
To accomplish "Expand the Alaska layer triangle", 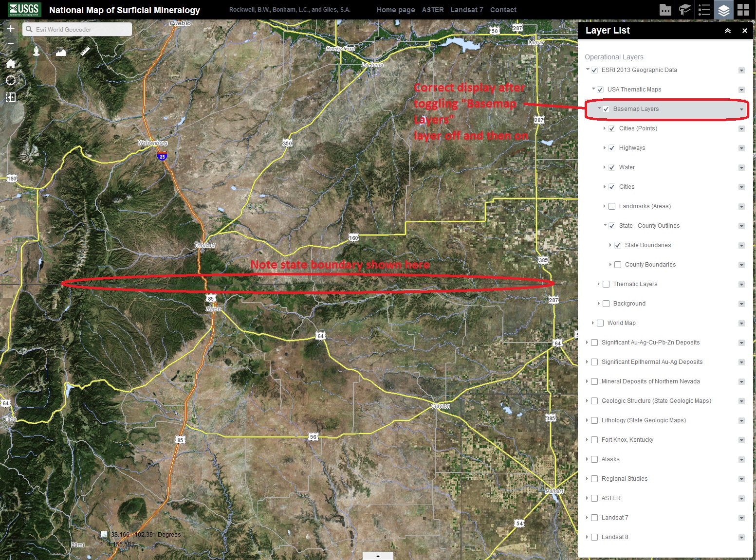I will [x=587, y=459].
